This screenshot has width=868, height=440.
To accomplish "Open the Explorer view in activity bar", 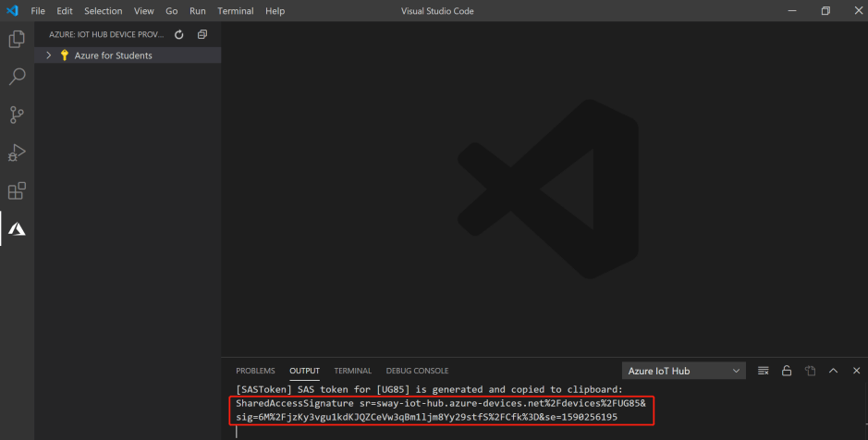I will click(17, 40).
